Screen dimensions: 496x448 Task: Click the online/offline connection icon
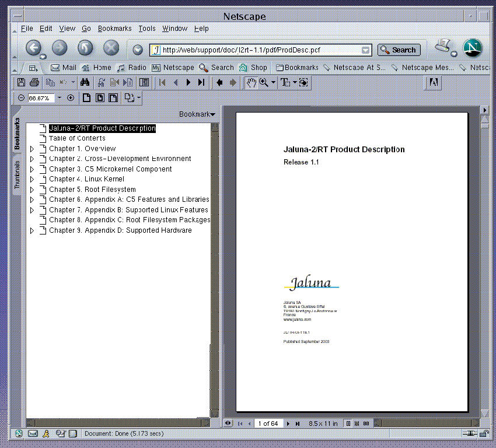470,433
